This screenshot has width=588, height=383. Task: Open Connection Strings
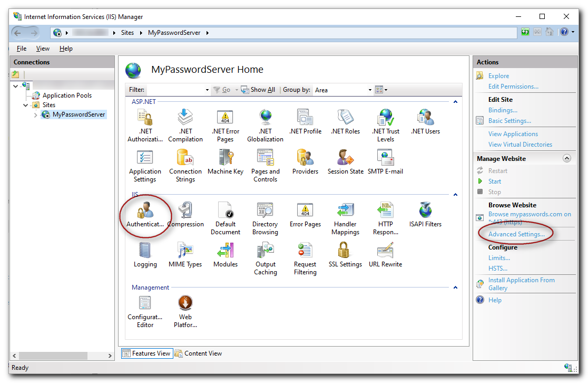point(185,166)
